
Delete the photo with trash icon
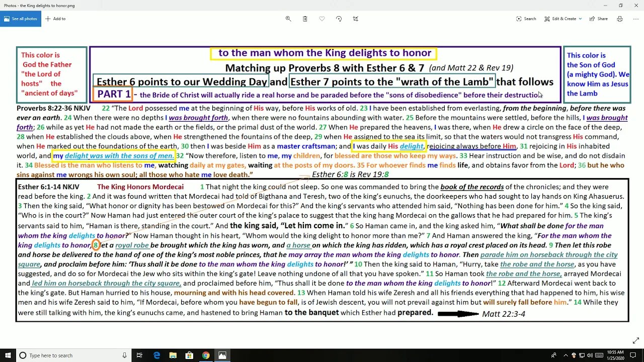click(x=305, y=19)
